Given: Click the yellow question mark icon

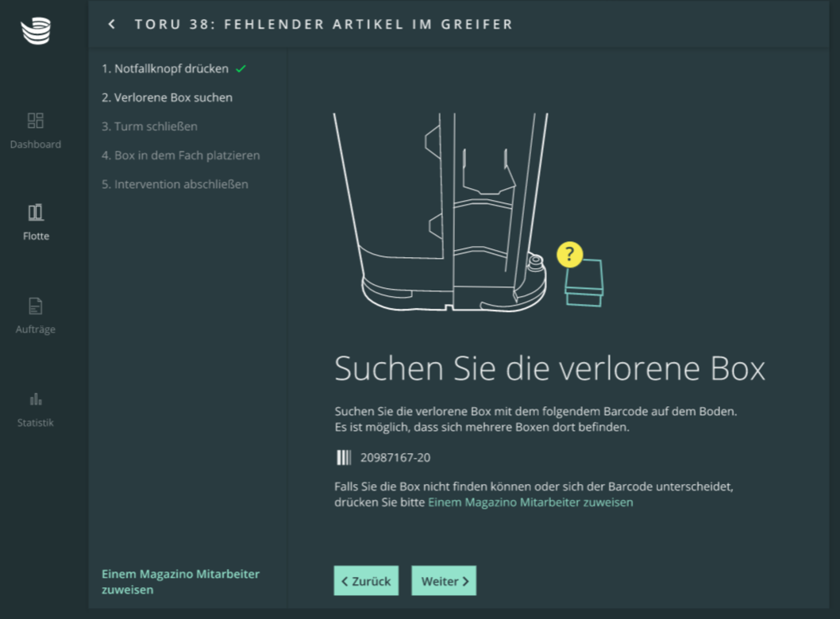Looking at the screenshot, I should click(x=569, y=255).
